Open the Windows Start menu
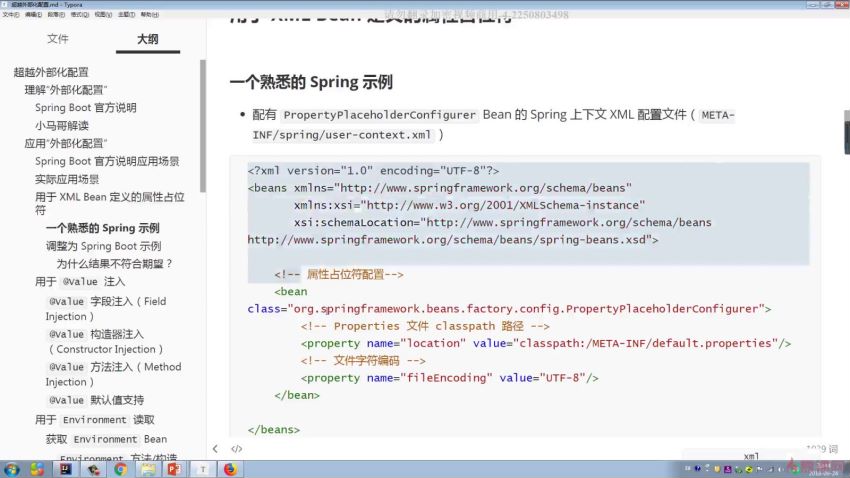This screenshot has width=850, height=478. (13, 468)
